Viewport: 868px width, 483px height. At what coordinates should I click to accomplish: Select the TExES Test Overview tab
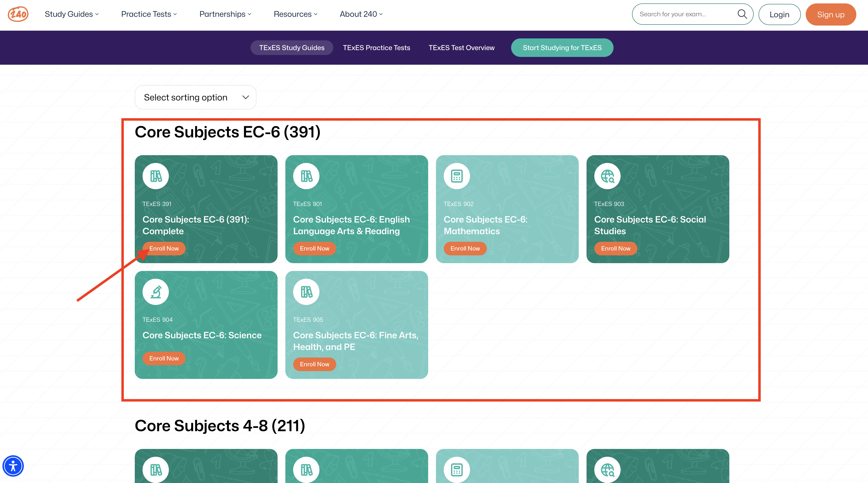(x=461, y=47)
